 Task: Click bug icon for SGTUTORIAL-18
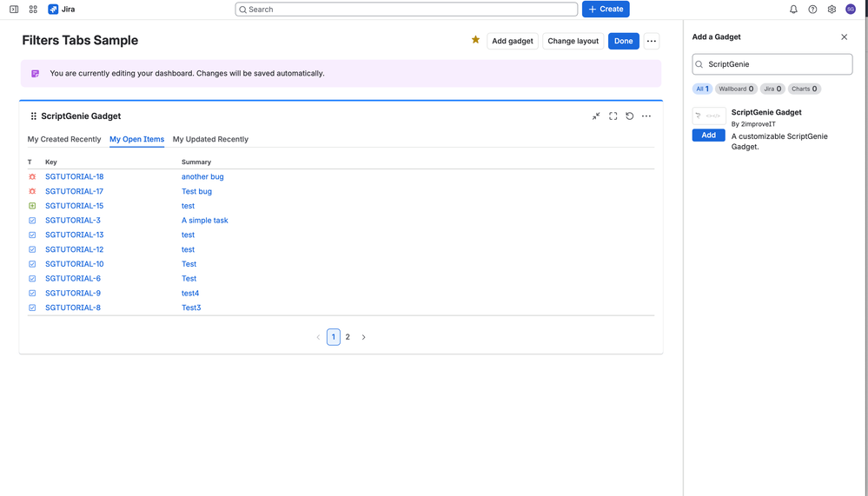pyautogui.click(x=32, y=176)
